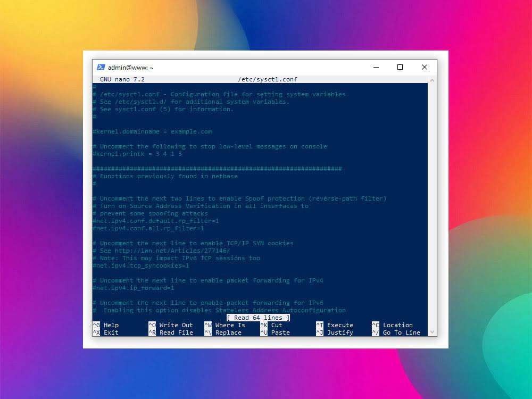Select the ^R Read File shortcut

coord(170,332)
